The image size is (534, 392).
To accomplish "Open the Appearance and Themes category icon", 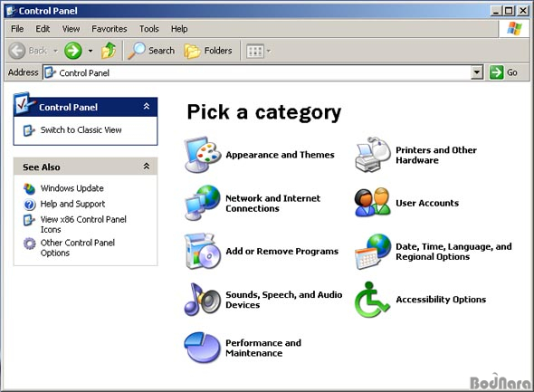I will click(203, 155).
